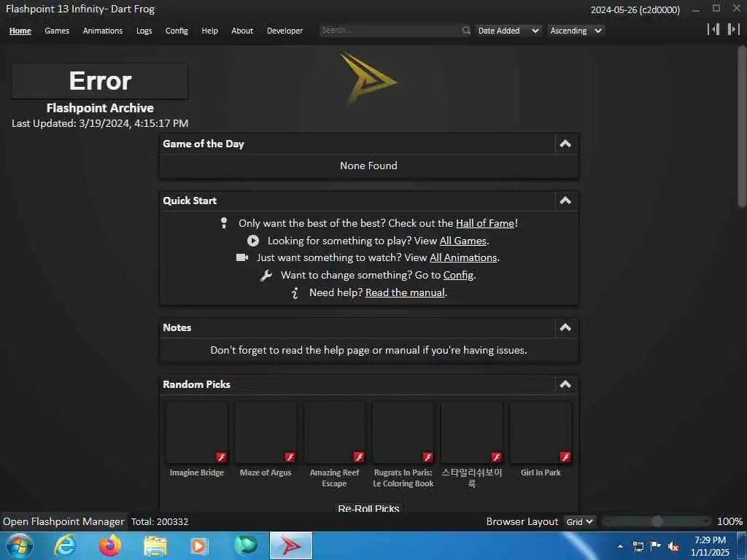Open Firefox from the taskbar
This screenshot has height=560, width=747.
click(x=110, y=545)
